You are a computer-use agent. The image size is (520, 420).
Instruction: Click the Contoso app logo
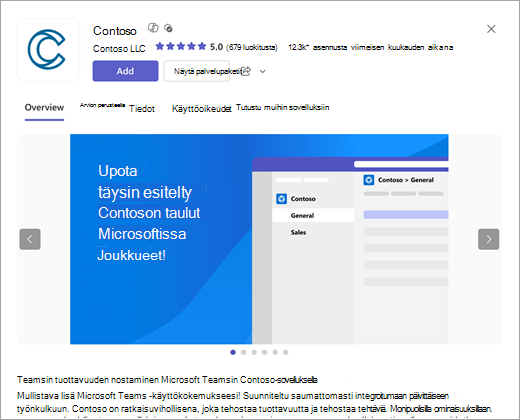48,50
